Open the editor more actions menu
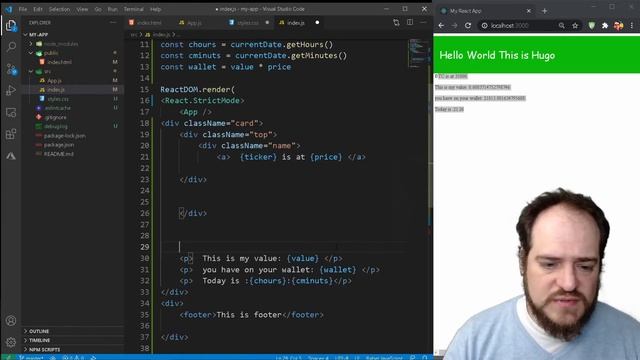This screenshot has width=640, height=360. (x=423, y=23)
